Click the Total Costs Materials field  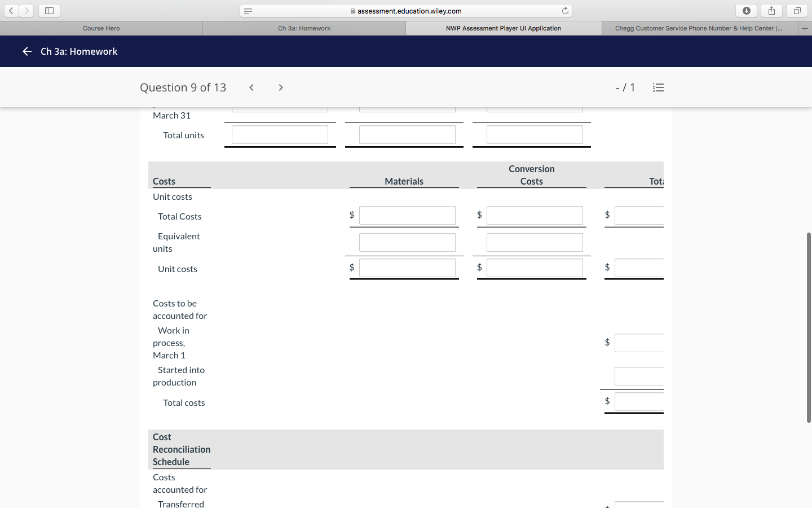pyautogui.click(x=407, y=216)
